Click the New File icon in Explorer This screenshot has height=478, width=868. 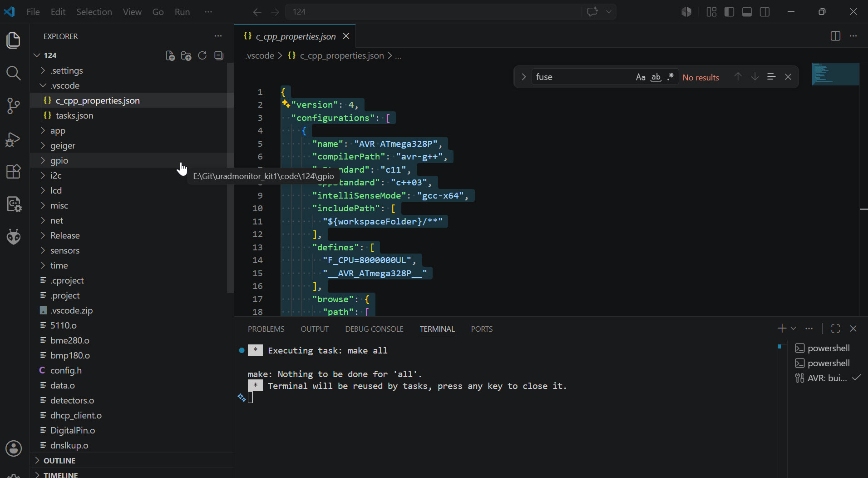170,55
